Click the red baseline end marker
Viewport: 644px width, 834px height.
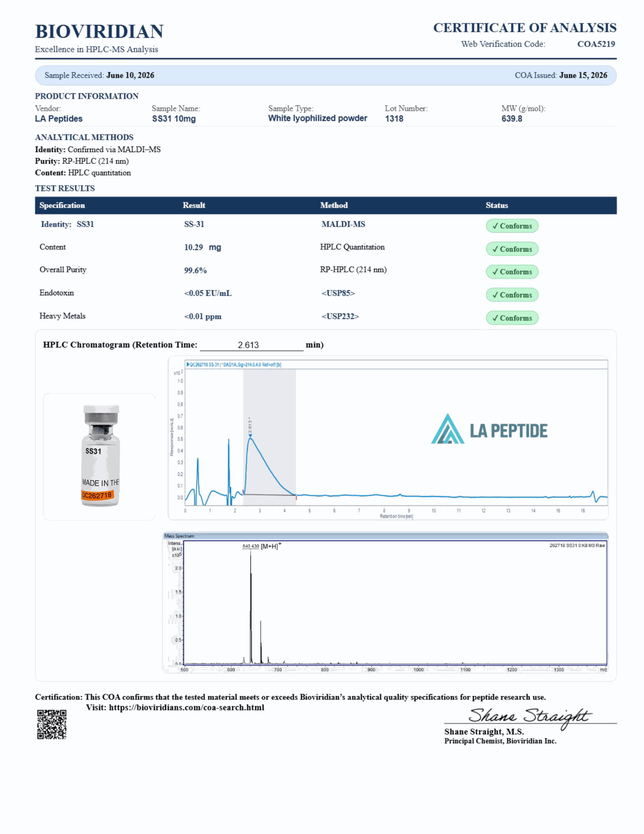point(296,497)
